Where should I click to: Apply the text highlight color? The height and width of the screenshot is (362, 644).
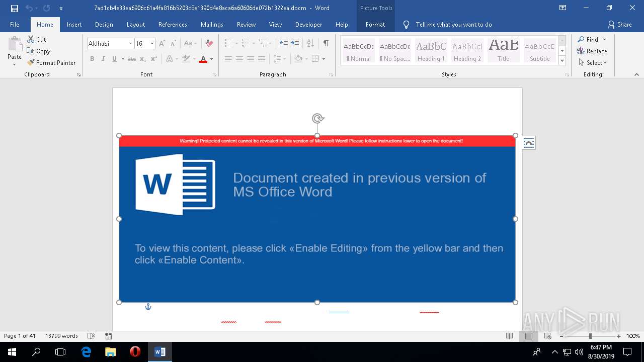tap(186, 59)
